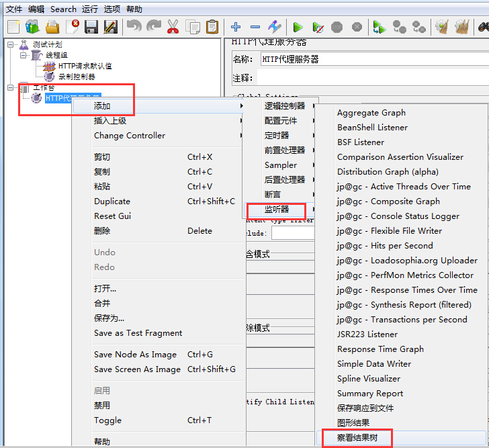Collapse the 测试计划 tree node
This screenshot has height=448, width=489.
[11, 44]
